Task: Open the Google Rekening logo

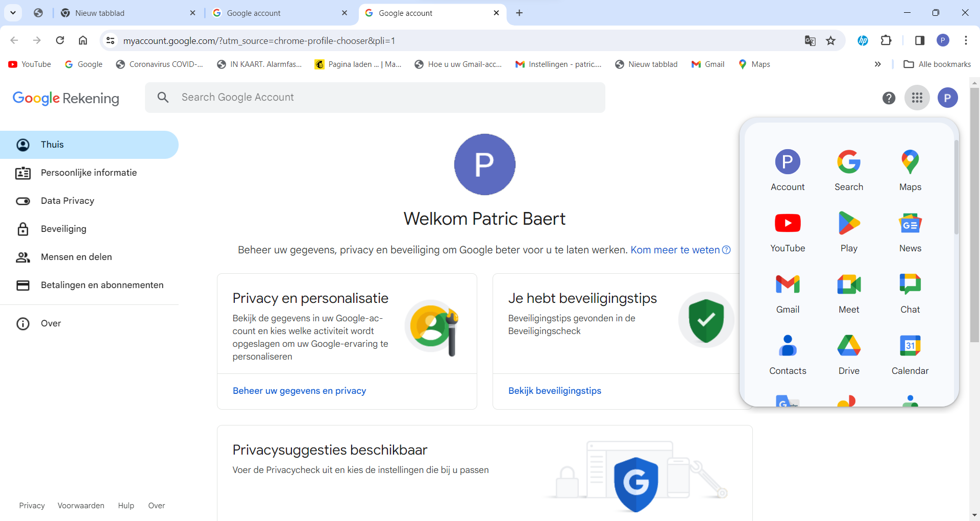Action: [x=66, y=98]
